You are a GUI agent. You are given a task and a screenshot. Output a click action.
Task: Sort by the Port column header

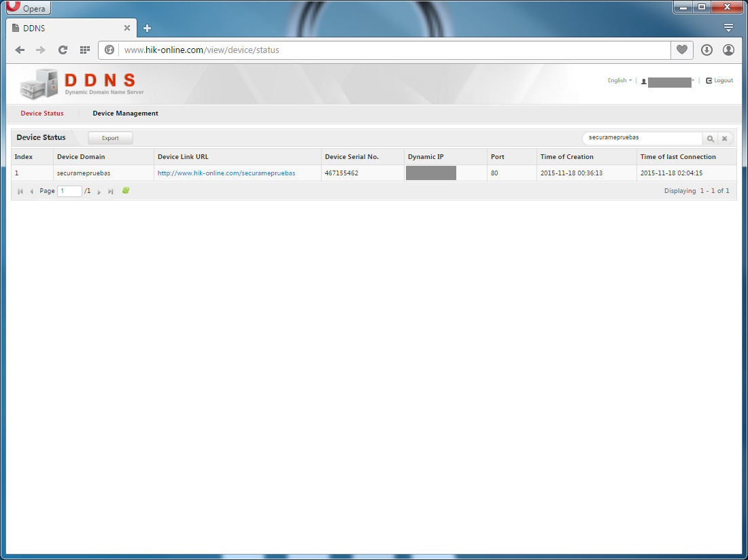[x=512, y=157]
